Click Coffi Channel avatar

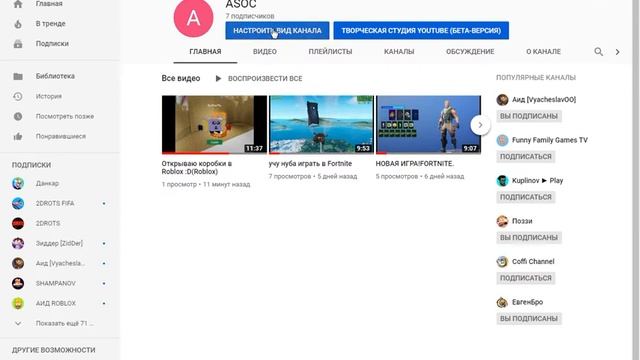coord(502,261)
